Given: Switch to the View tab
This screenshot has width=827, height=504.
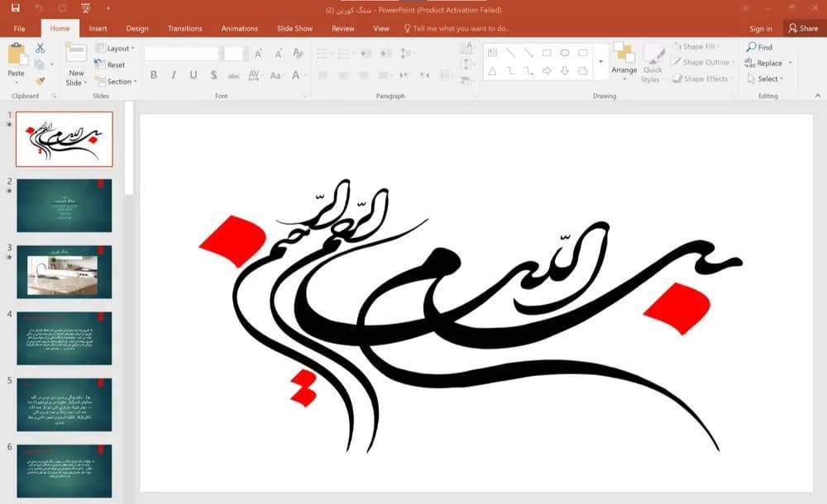Looking at the screenshot, I should pos(380,28).
